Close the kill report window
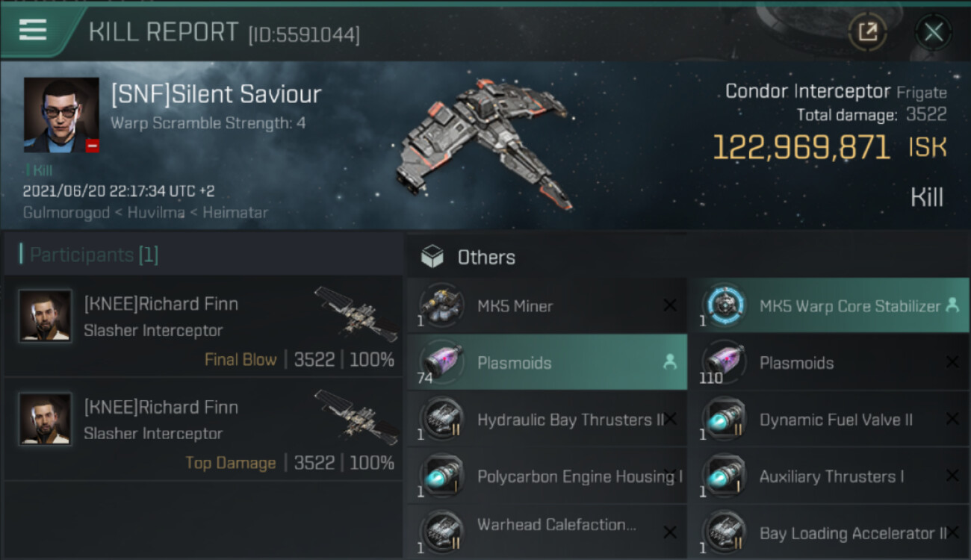The height and width of the screenshot is (560, 971). [x=933, y=32]
